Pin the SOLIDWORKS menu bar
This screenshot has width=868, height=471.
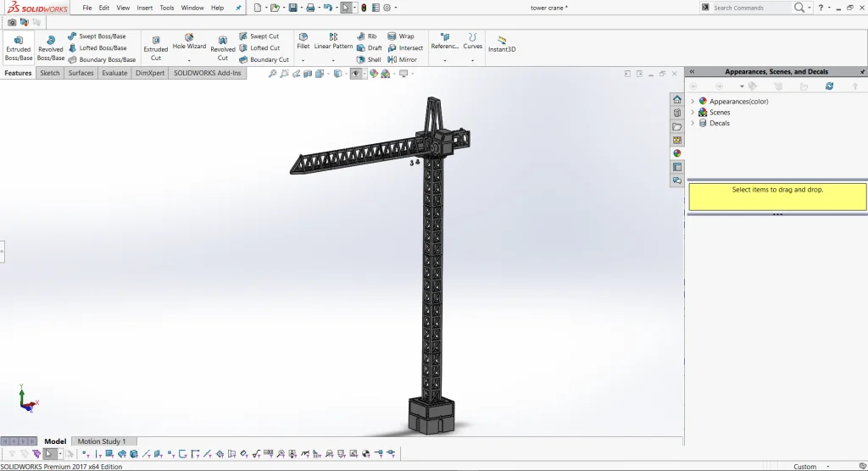click(238, 8)
